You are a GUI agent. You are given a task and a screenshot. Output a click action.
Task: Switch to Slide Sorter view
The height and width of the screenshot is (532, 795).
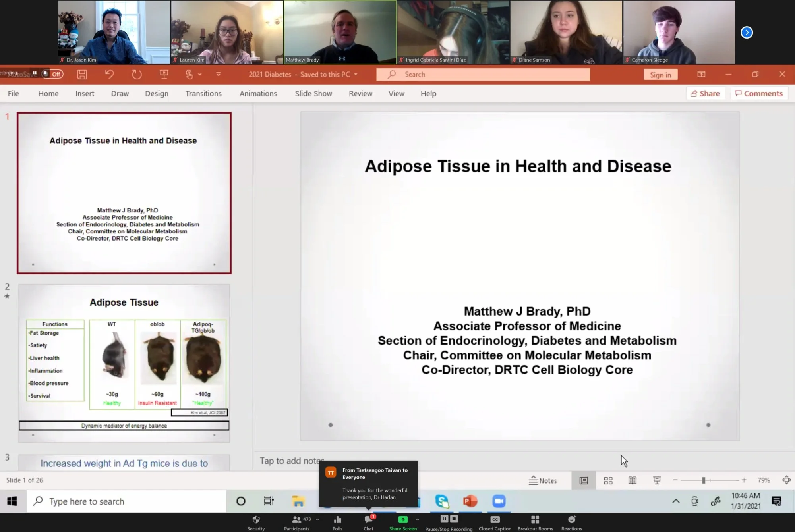[608, 480]
